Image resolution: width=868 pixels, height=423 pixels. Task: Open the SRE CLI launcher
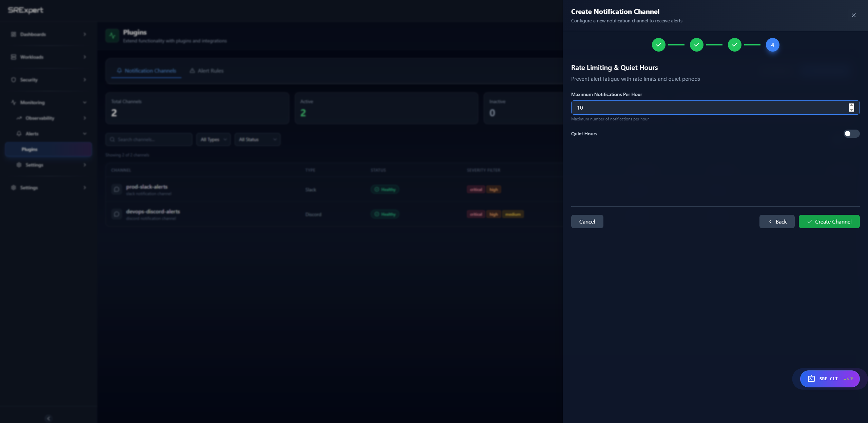(829, 379)
